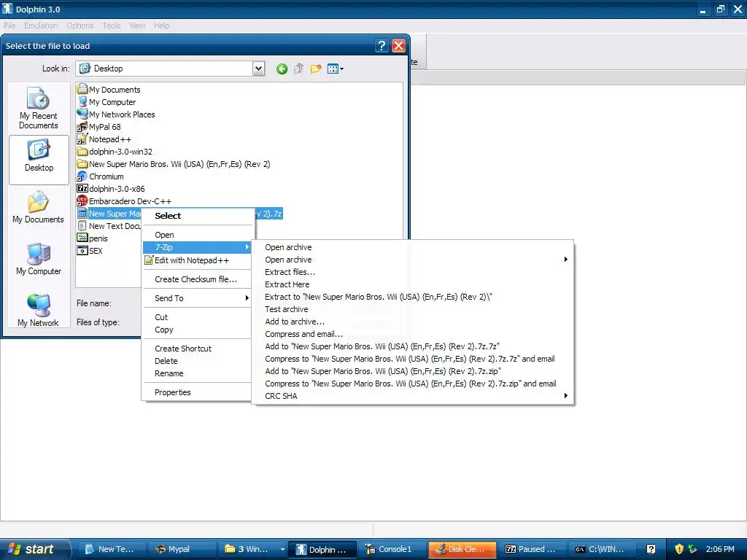Click My Recent Documents in places bar
The width and height of the screenshot is (747, 560).
(39, 108)
